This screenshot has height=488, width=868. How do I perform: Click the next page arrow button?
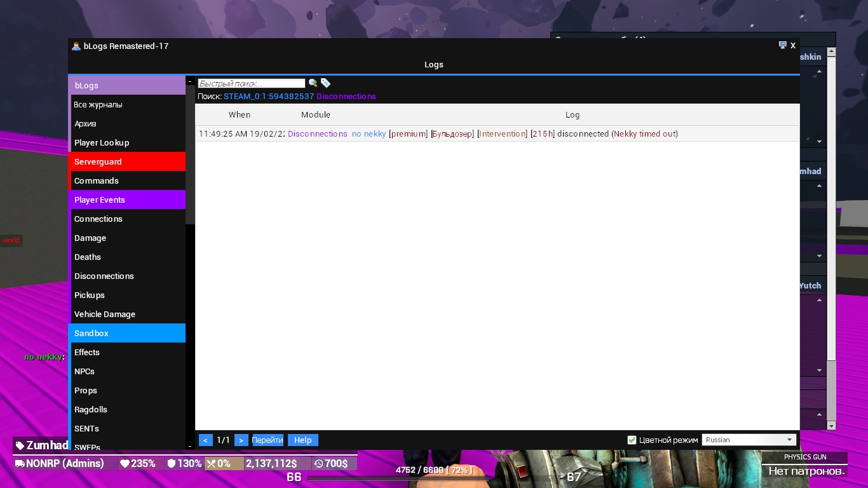[241, 440]
